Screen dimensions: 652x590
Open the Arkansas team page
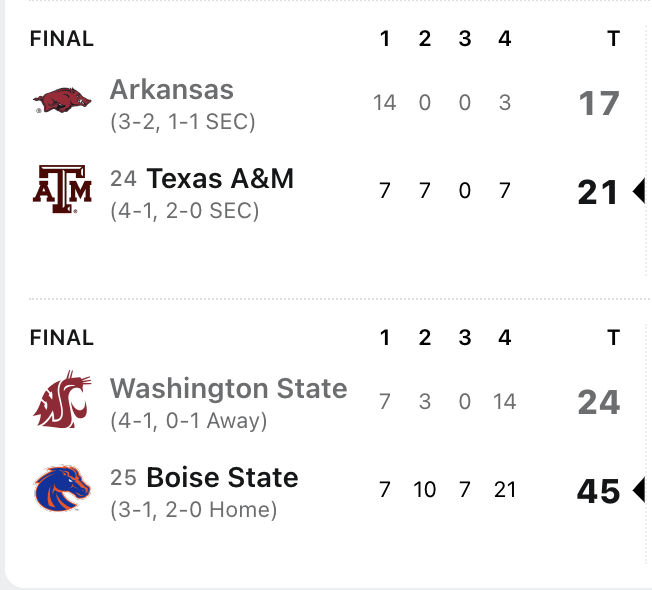tap(171, 90)
